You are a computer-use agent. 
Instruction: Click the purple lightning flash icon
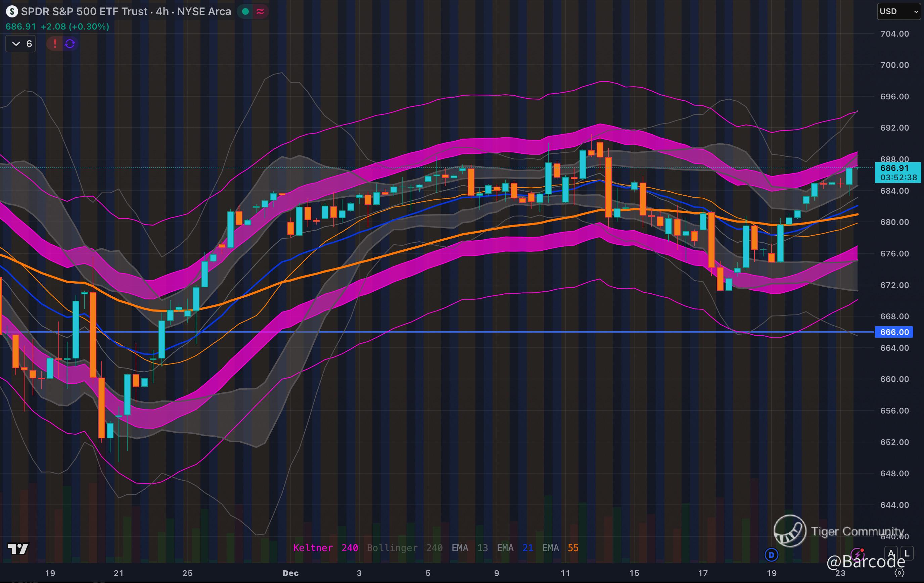[857, 554]
